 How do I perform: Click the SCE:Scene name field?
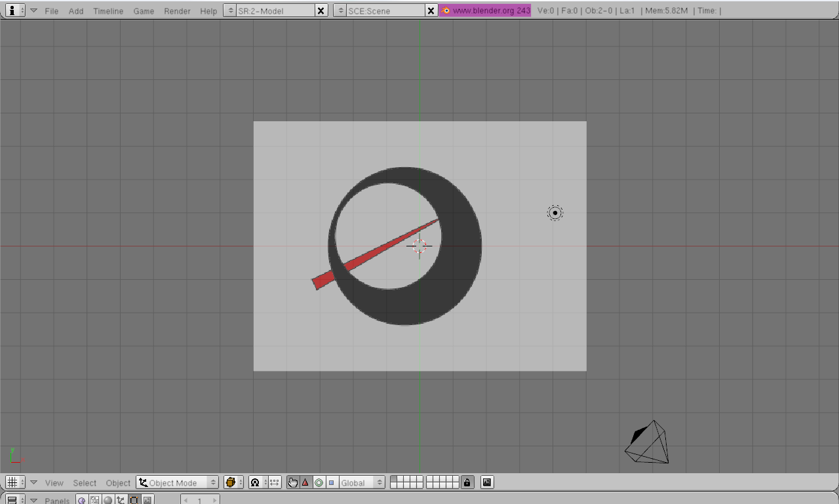pos(384,10)
